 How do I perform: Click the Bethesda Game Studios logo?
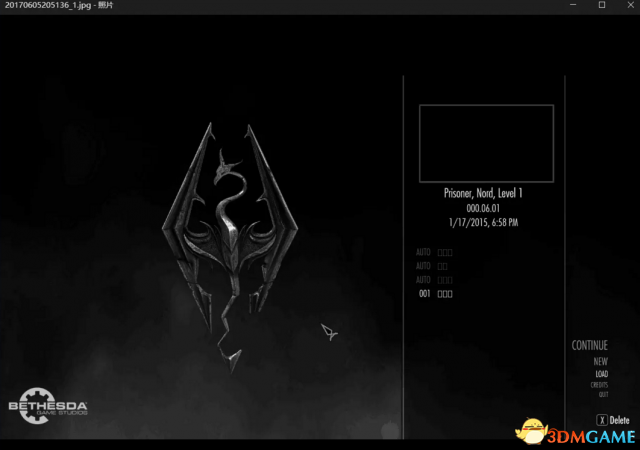tap(48, 406)
